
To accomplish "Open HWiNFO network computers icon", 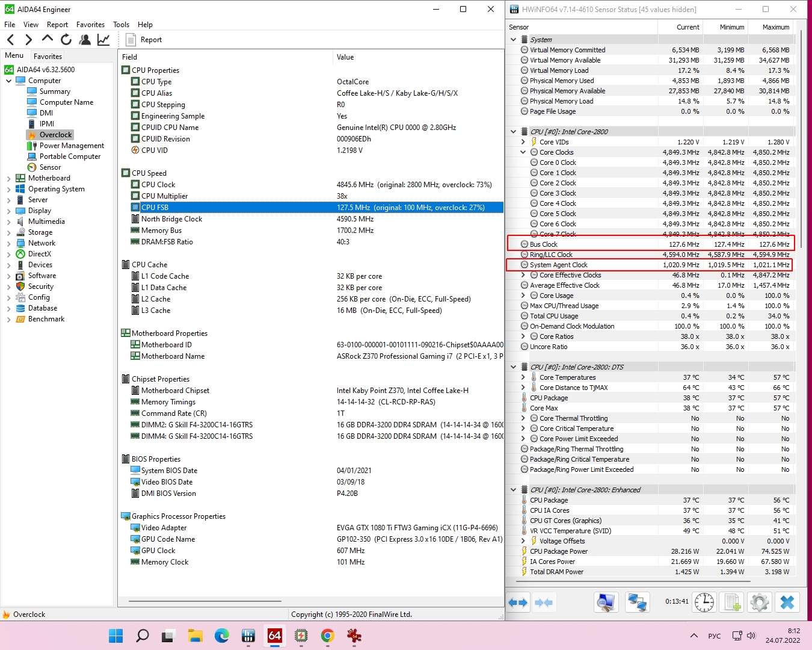I will pyautogui.click(x=637, y=602).
